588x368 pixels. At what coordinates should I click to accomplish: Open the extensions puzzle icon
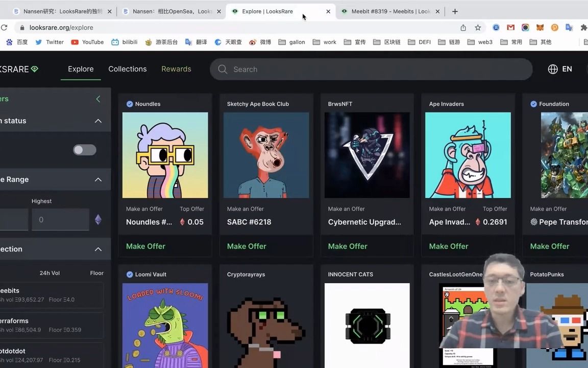point(584,28)
